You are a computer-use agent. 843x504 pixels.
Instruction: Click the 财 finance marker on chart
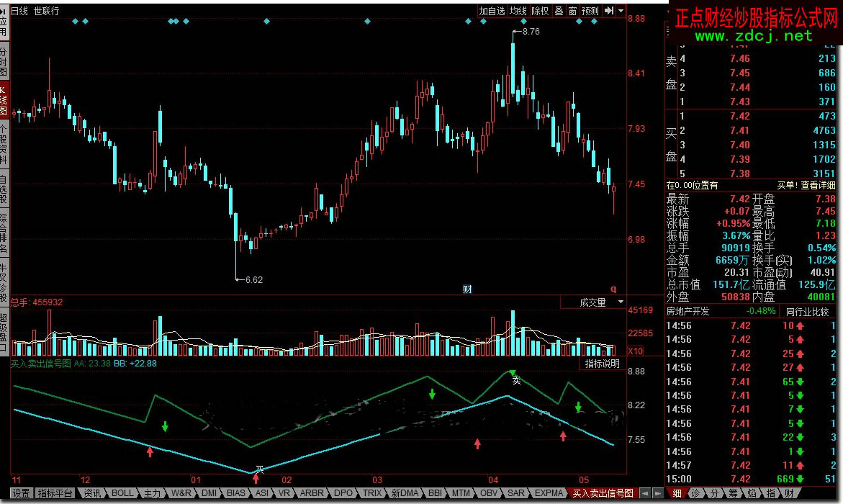click(x=467, y=289)
